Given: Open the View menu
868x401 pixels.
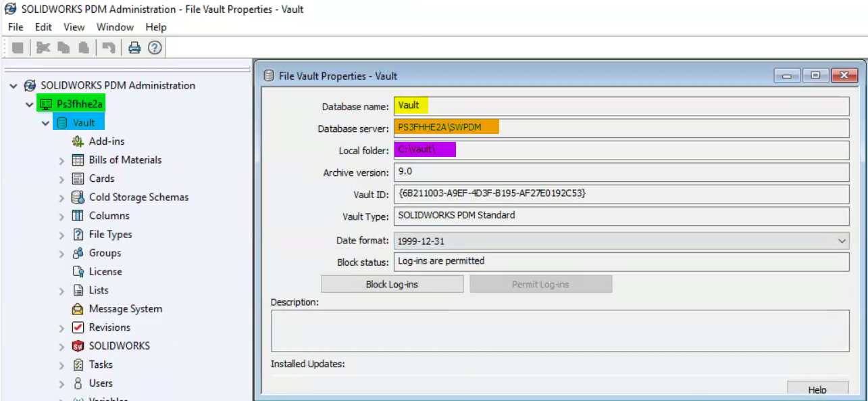Looking at the screenshot, I should pyautogui.click(x=74, y=27).
